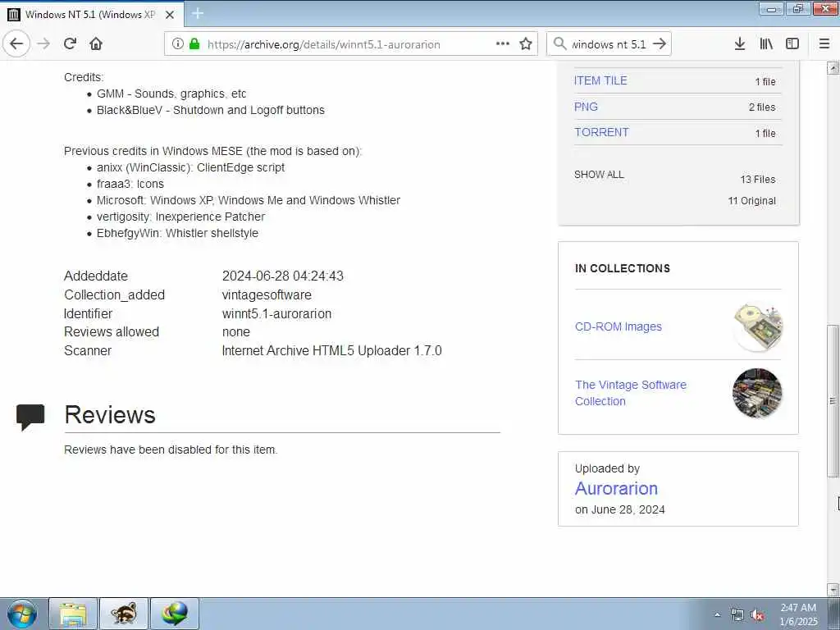Click the search box with windows nt 5.1
This screenshot has height=630, width=840.
coord(609,44)
